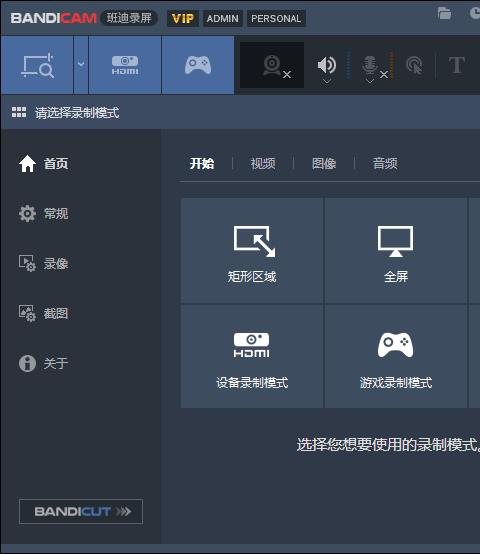The image size is (480, 554).
Task: Select the game recording gamepad toolbar icon
Action: (x=198, y=65)
